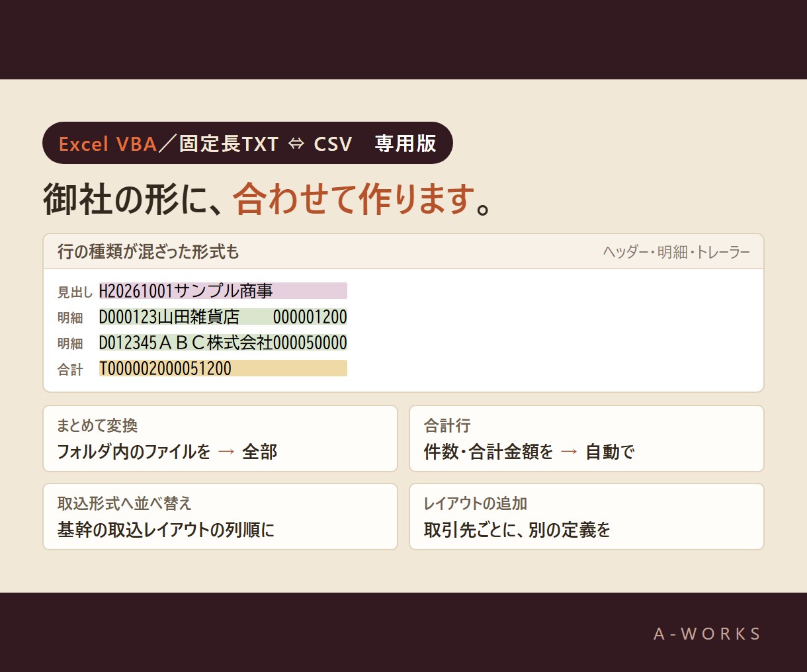Open the 取込形式へ並べ替え card
The width and height of the screenshot is (807, 672).
[220, 517]
